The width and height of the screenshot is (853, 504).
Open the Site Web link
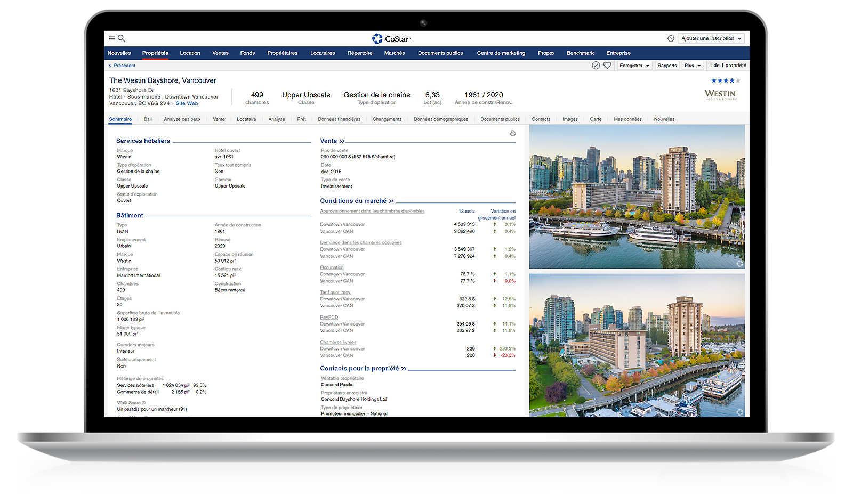(x=187, y=103)
